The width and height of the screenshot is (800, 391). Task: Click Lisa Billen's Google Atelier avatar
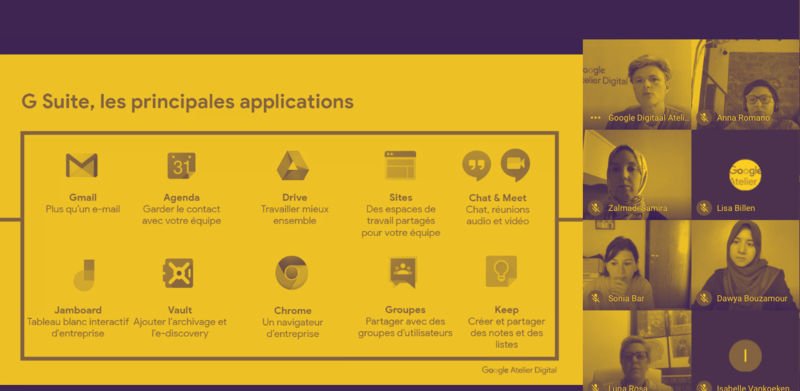coord(745,175)
